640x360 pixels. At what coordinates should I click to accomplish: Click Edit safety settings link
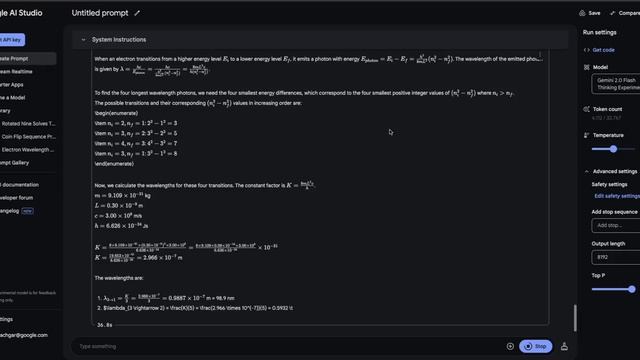pos(617,196)
